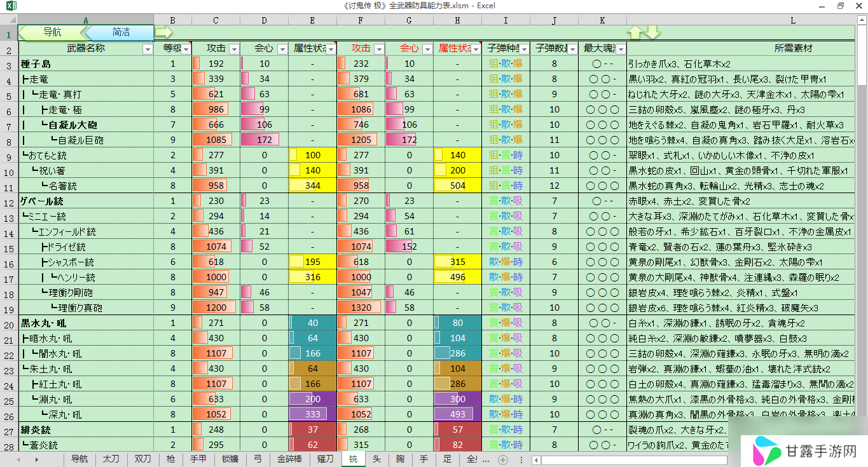Select the cell ゲベール銃
Viewport: 868px width, 467px height.
pos(86,201)
